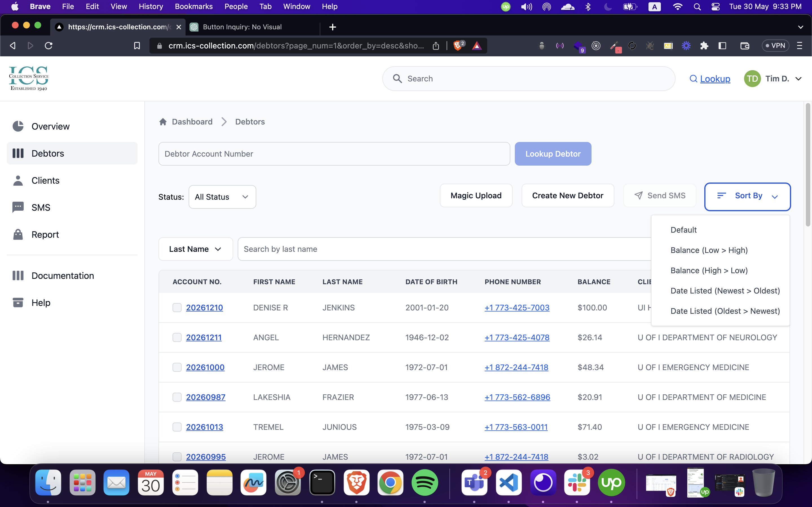This screenshot has width=812, height=507.
Task: Tick the checkbox next to account 20261013
Action: point(177,427)
